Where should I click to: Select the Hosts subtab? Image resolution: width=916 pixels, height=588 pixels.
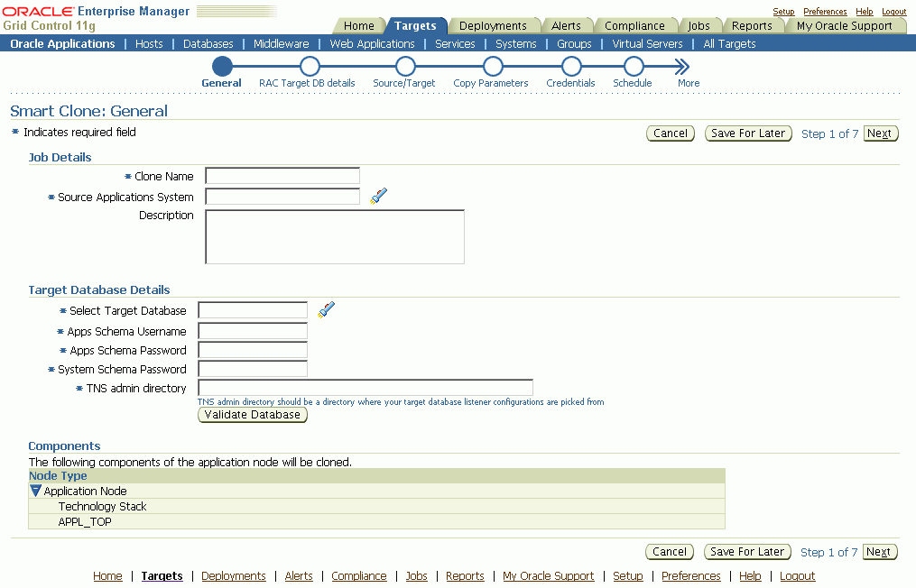[x=149, y=44]
